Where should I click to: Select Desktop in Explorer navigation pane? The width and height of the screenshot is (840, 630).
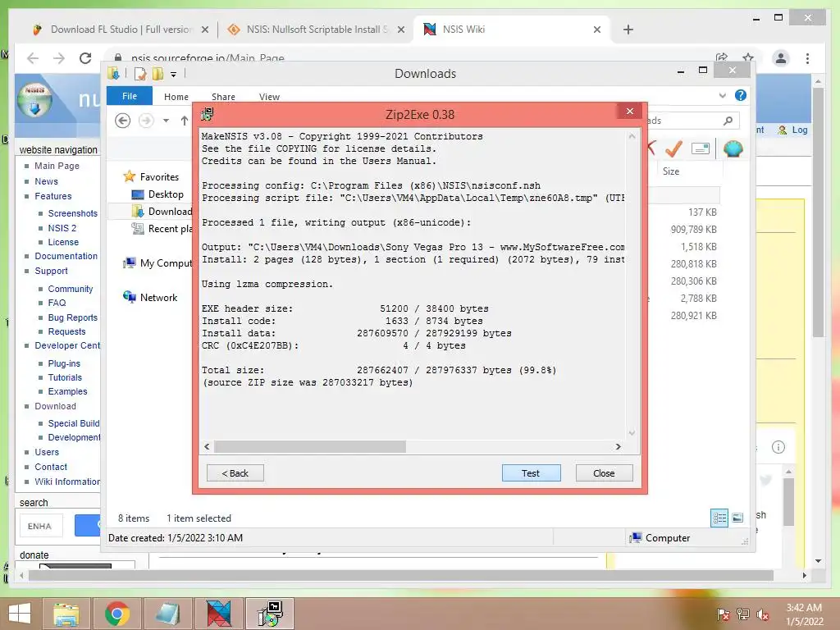coord(166,194)
